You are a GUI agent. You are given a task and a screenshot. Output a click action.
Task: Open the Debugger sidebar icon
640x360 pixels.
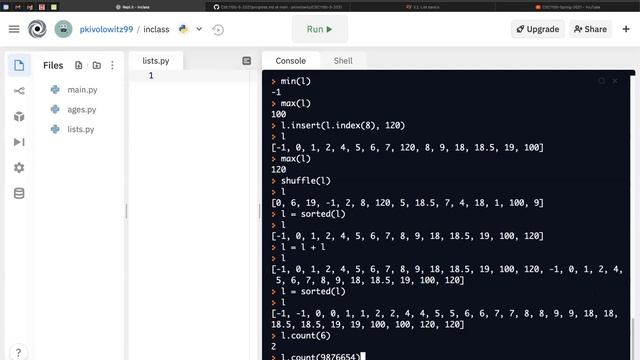(19, 142)
